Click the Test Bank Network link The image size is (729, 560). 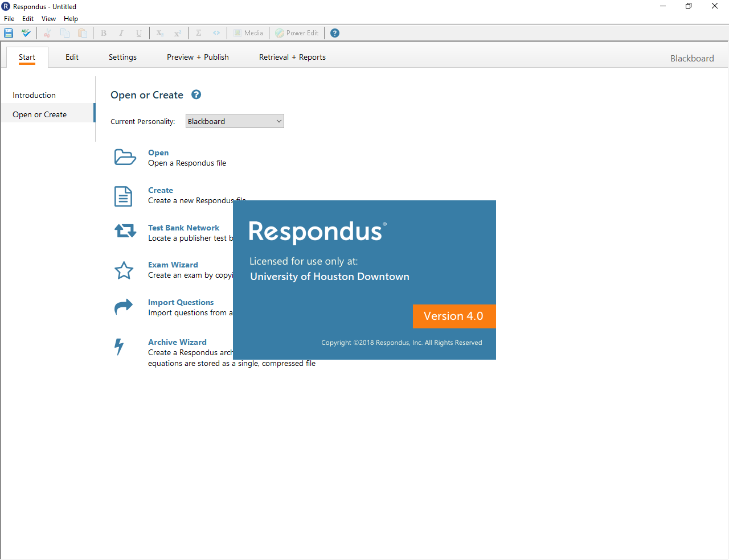pyautogui.click(x=183, y=228)
